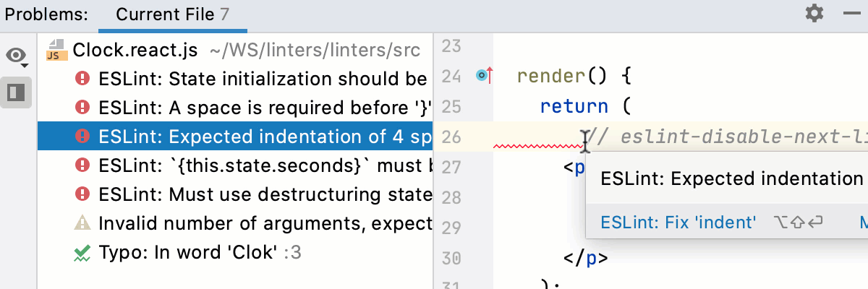
Task: Apply ESLint: Fix 'indent' quick fix
Action: pos(678,223)
